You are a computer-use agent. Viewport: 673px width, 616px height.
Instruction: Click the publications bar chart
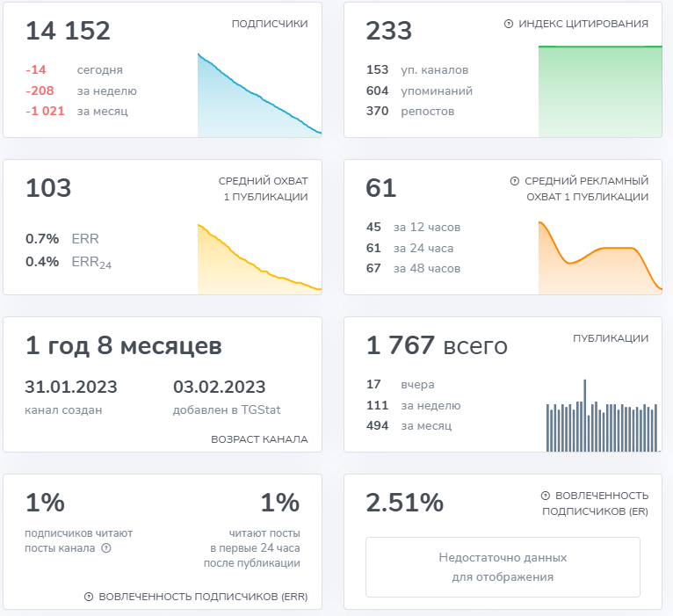pyautogui.click(x=603, y=415)
